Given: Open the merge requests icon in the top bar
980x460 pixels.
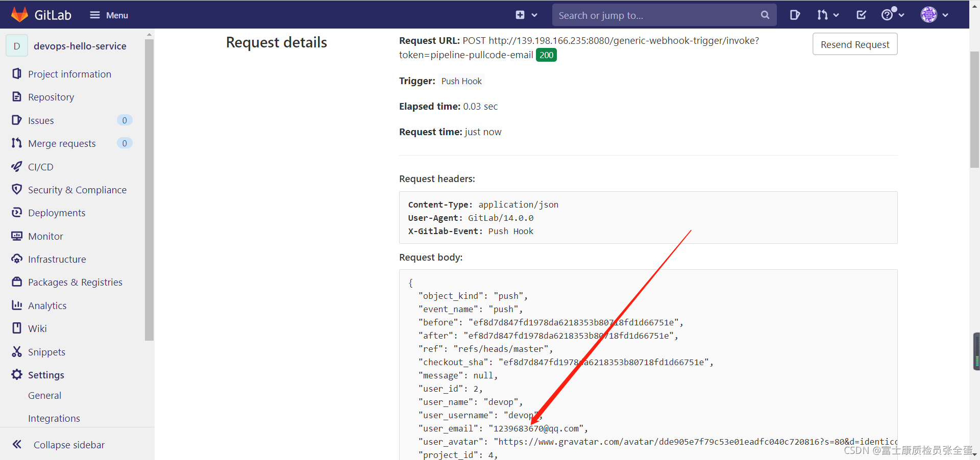Looking at the screenshot, I should (x=822, y=15).
